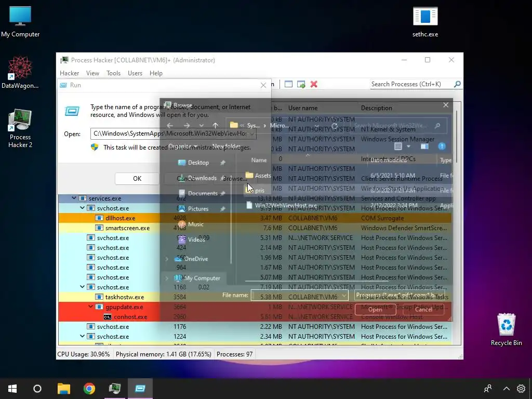Open Organize menu in Browse dialog
The height and width of the screenshot is (399, 532).
[x=183, y=146]
